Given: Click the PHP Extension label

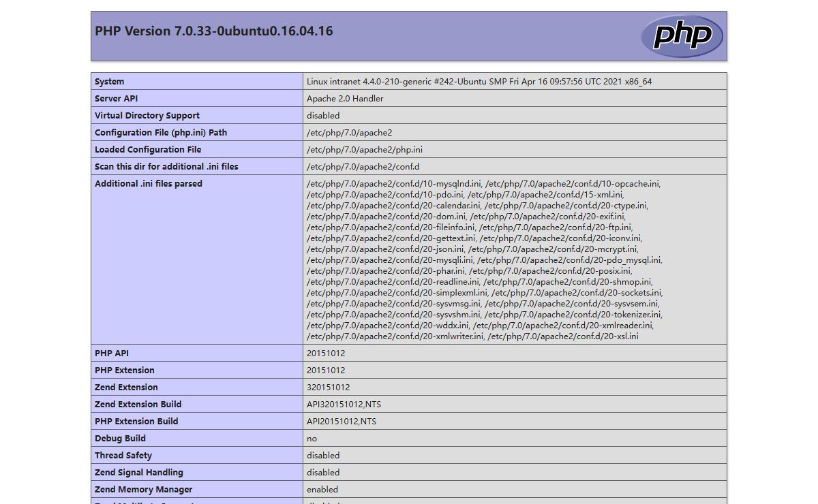Looking at the screenshot, I should point(125,370).
